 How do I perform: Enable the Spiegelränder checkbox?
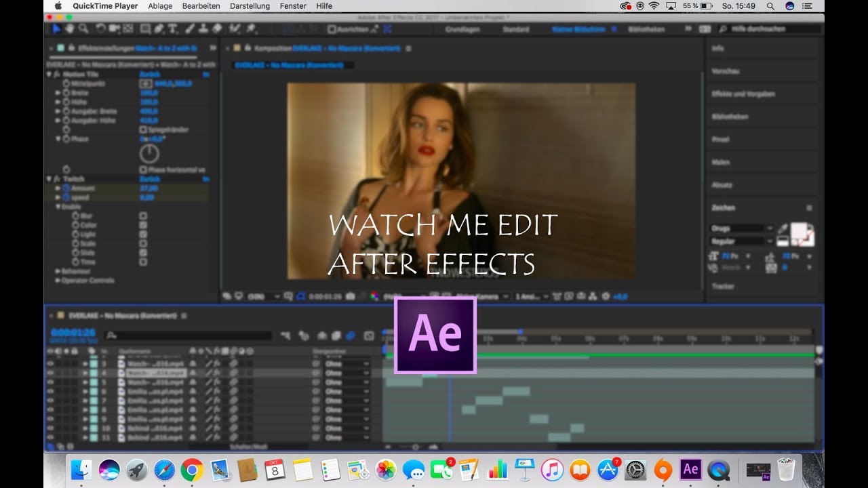[x=143, y=129]
